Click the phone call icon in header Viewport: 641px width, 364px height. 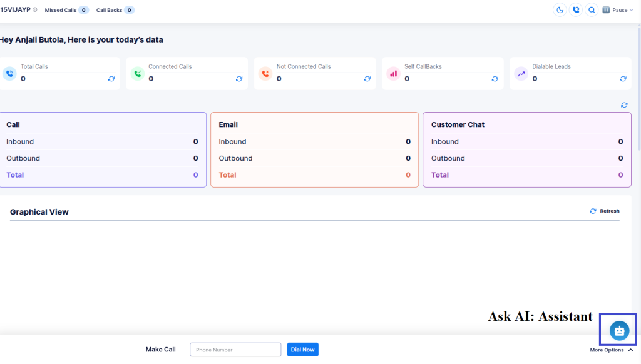coord(576,10)
